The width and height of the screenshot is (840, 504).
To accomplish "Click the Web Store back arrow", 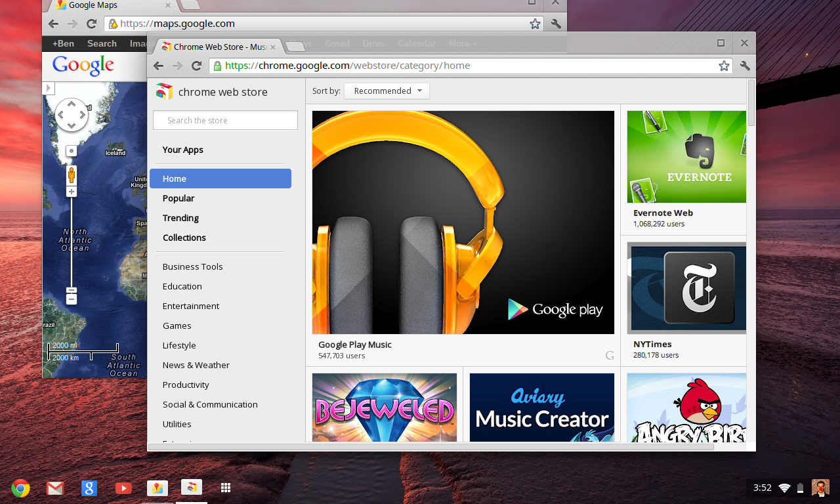I will point(158,66).
